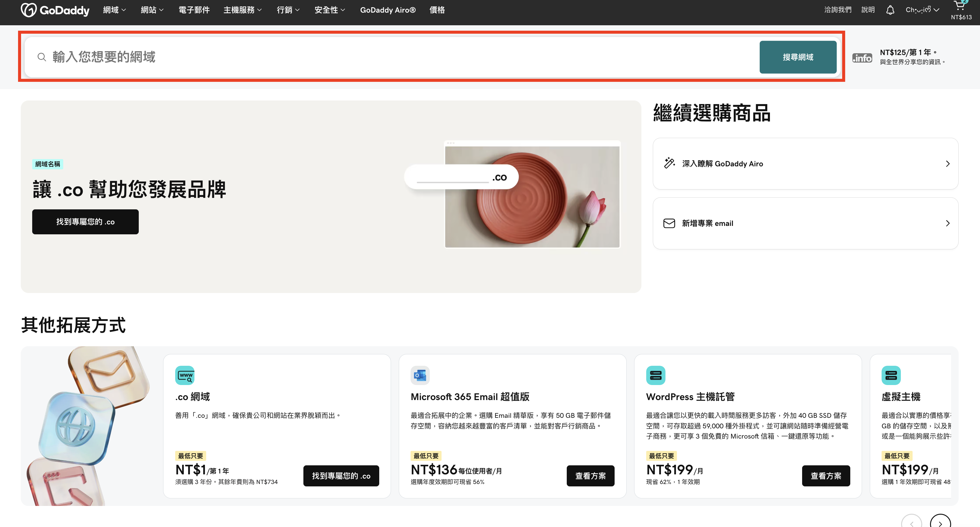Screen dimensions: 980x527
Task: Select the .co 網域 globe search icon
Action: click(x=185, y=375)
